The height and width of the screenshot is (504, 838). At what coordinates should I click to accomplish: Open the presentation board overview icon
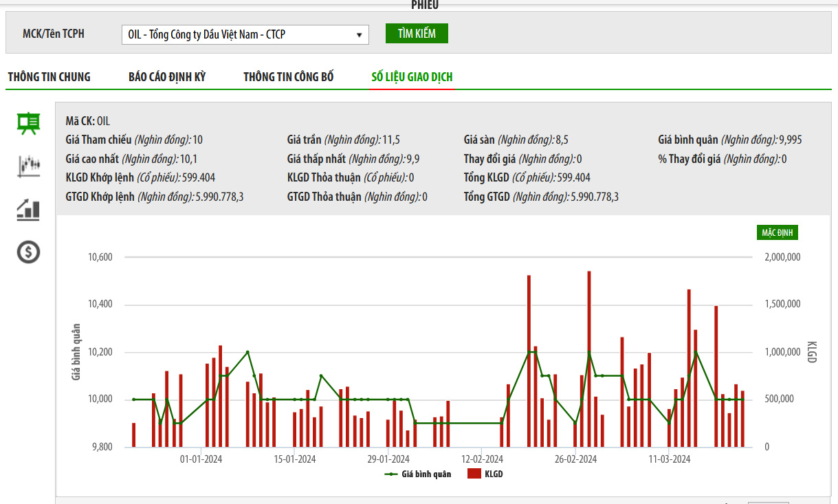(28, 123)
